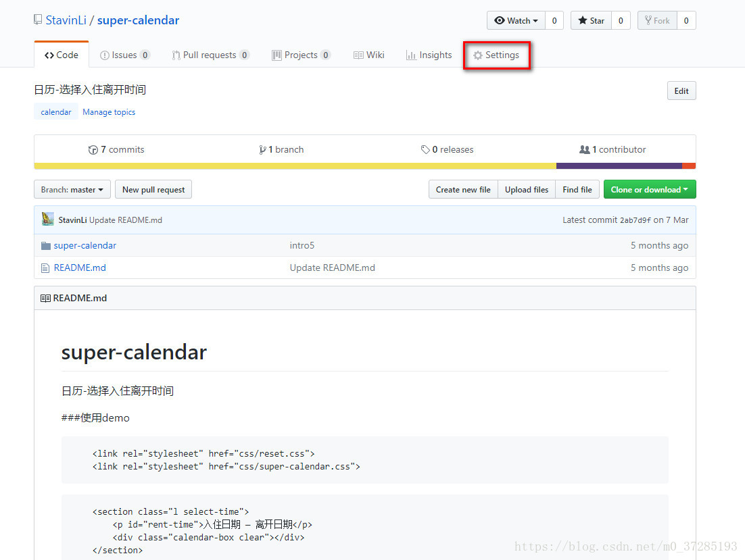This screenshot has height=560, width=745.
Task: Click the book icon in README.md header
Action: [45, 299]
